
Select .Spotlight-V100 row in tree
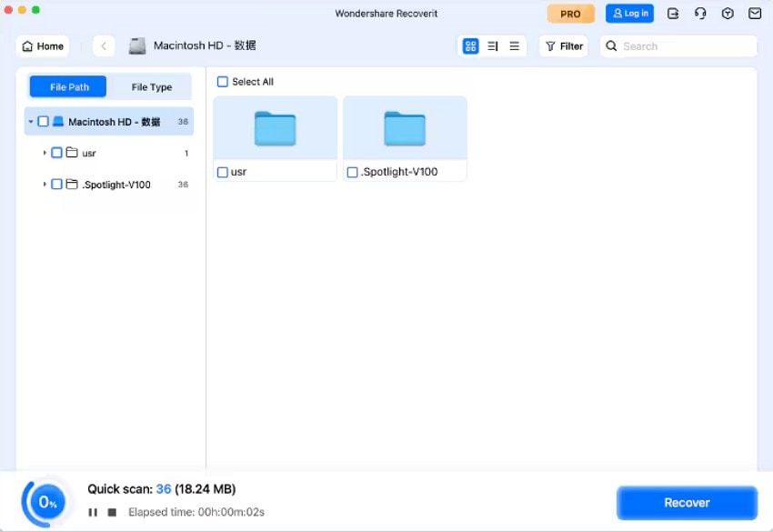(109, 185)
